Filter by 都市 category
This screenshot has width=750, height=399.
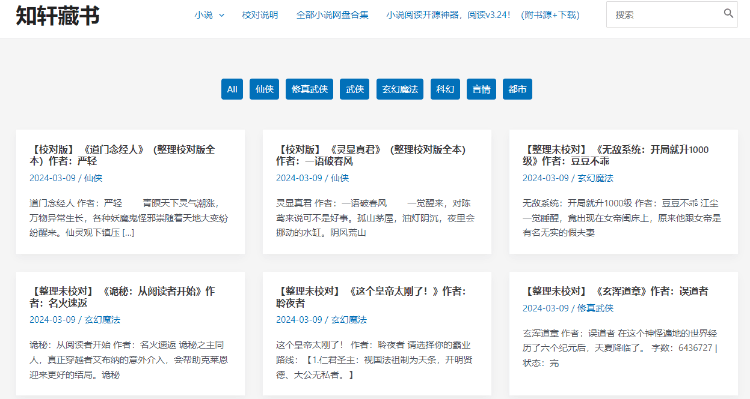pos(518,89)
